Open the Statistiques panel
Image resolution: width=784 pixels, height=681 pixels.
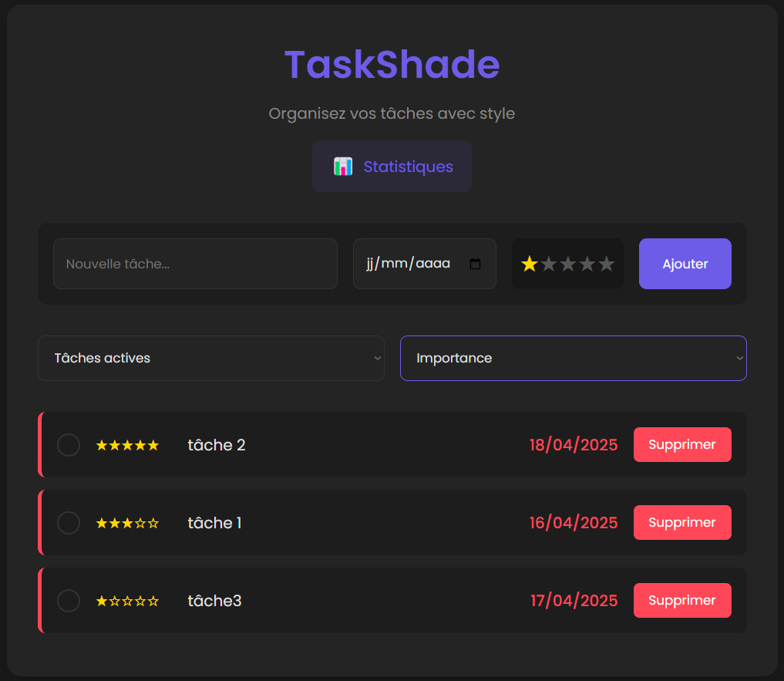(x=392, y=167)
